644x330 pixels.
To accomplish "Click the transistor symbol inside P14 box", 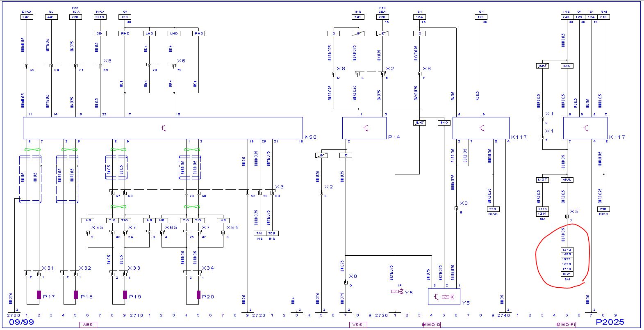I will (x=365, y=128).
